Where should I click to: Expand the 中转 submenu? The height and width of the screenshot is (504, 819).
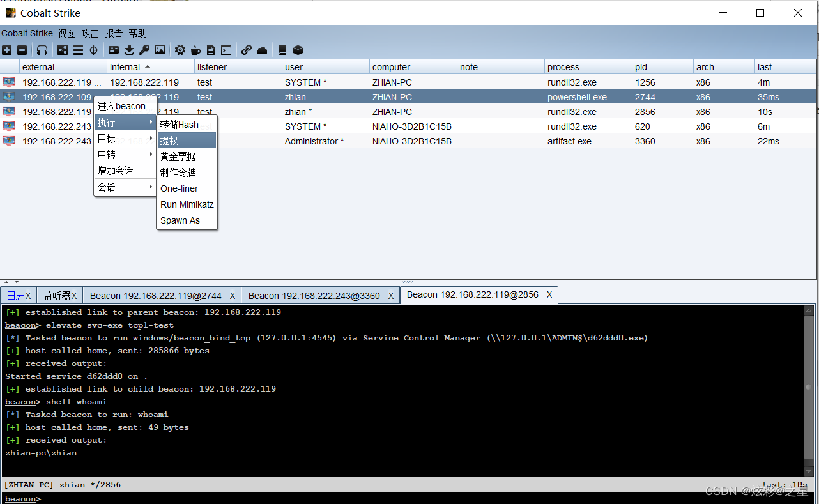coord(125,155)
